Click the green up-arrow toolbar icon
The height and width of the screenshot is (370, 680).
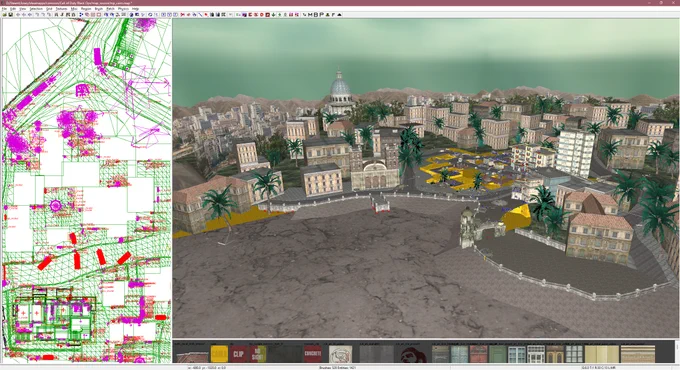coord(280,15)
